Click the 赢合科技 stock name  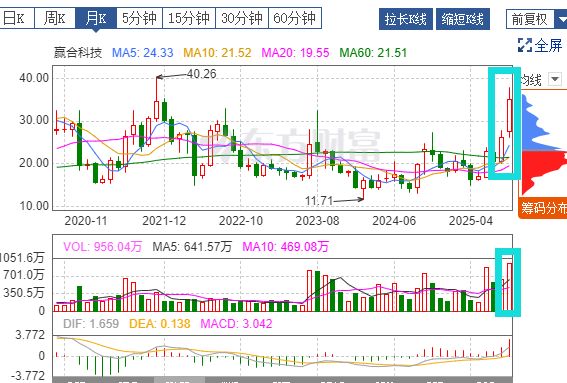coord(78,53)
